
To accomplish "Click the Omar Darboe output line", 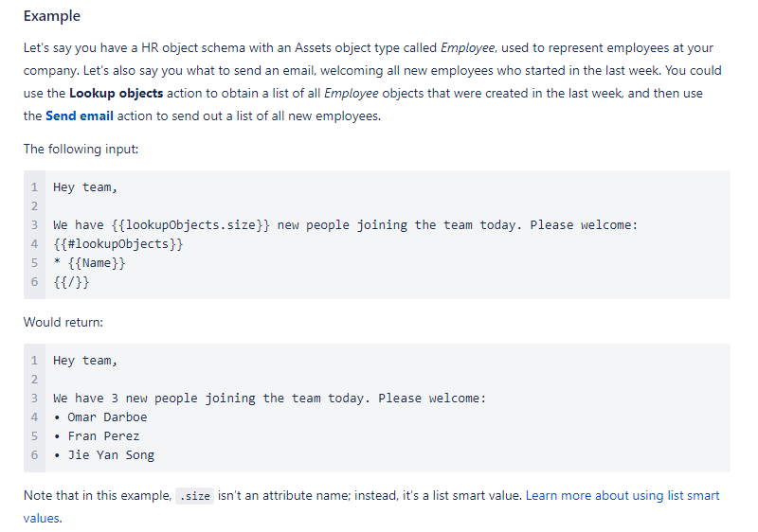I will (x=100, y=417).
